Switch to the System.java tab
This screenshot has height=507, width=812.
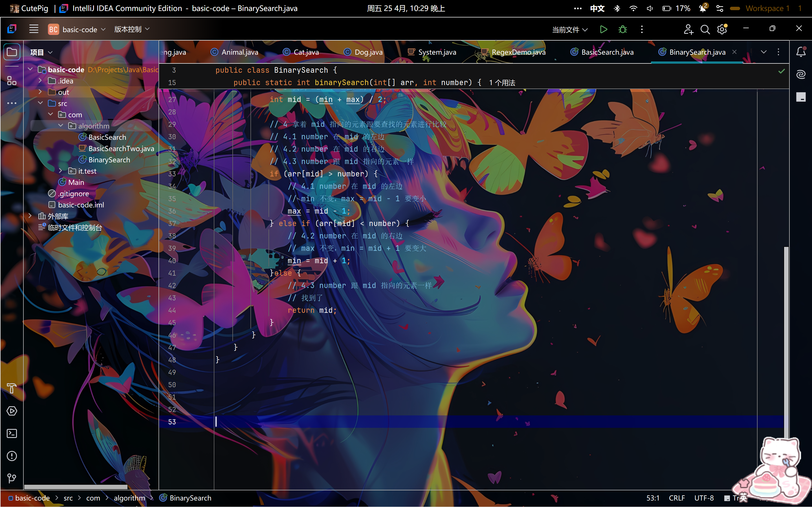(432, 52)
